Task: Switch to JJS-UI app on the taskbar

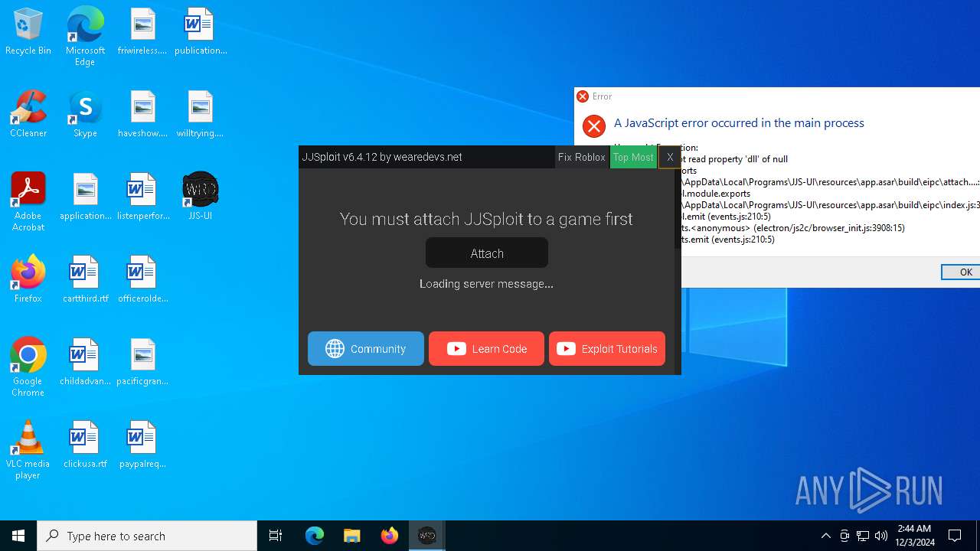Action: (427, 536)
